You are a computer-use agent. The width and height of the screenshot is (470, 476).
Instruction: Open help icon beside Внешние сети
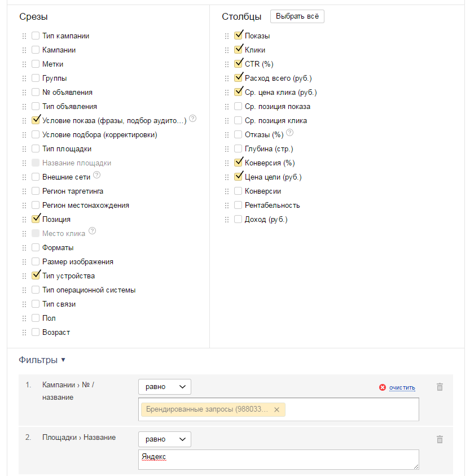[x=96, y=175]
